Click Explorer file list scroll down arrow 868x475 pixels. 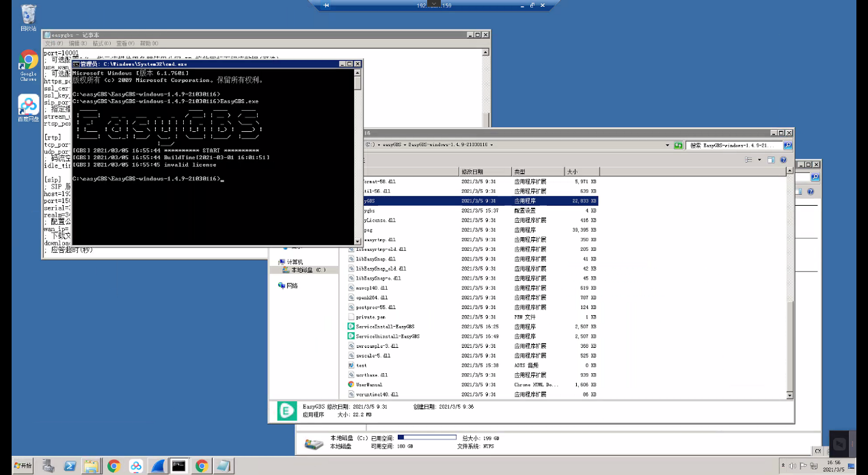point(790,395)
